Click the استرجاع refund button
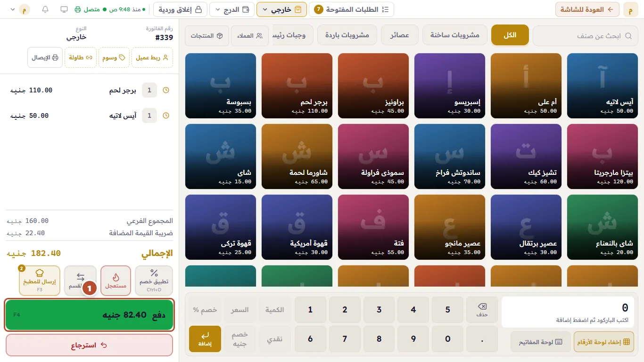 pyautogui.click(x=90, y=345)
